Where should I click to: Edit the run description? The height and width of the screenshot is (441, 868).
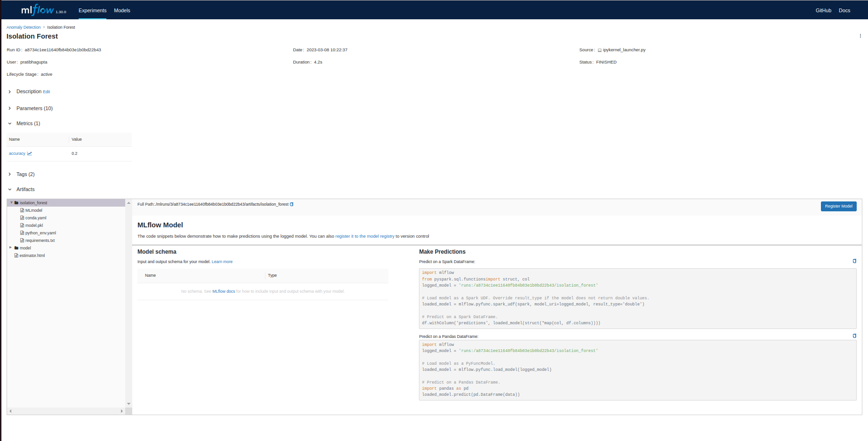pyautogui.click(x=47, y=92)
